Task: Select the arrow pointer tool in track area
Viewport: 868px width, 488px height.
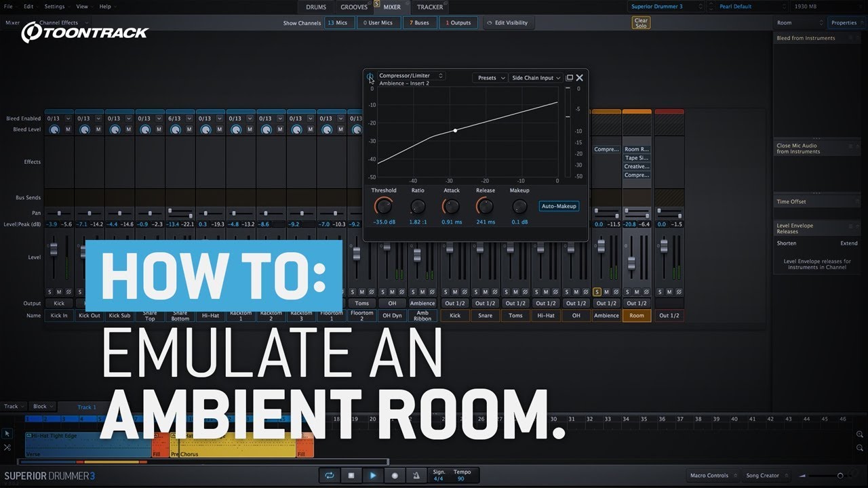Action: (x=7, y=434)
